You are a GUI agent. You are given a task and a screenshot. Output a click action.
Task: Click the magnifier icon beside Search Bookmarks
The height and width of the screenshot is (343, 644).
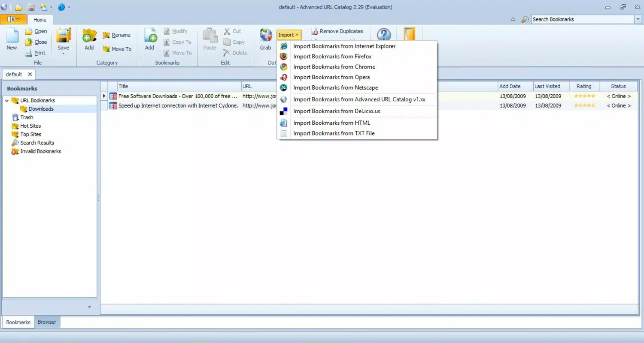pyautogui.click(x=525, y=19)
